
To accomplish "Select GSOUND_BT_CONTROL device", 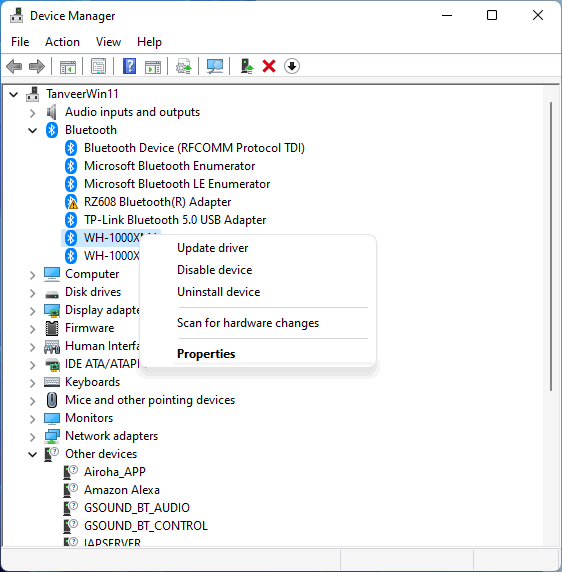I will (146, 526).
